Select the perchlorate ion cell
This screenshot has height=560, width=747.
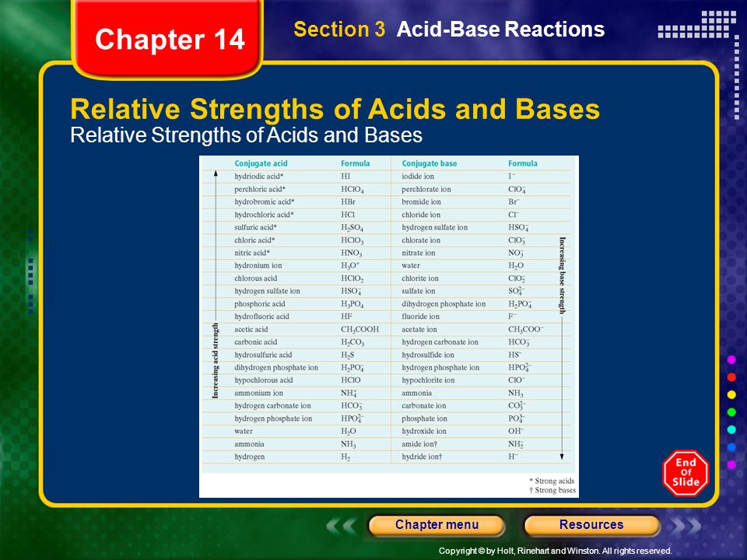coord(426,189)
